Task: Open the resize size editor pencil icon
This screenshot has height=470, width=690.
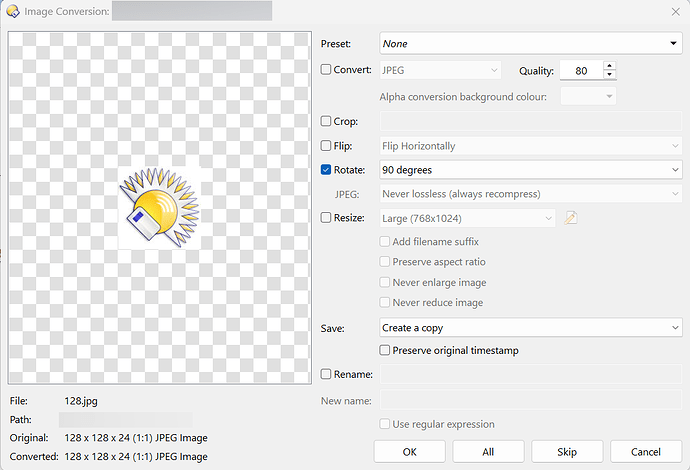Action: point(571,218)
